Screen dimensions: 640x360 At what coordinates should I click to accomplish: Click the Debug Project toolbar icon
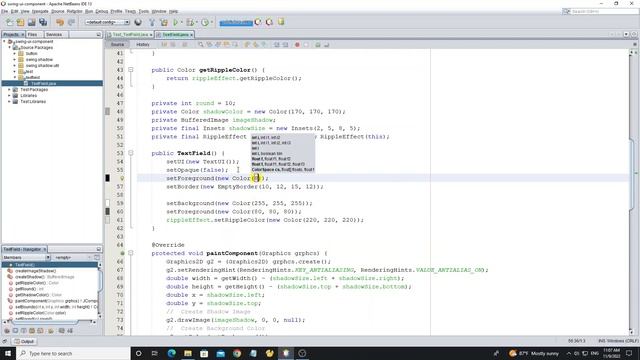click(190, 22)
